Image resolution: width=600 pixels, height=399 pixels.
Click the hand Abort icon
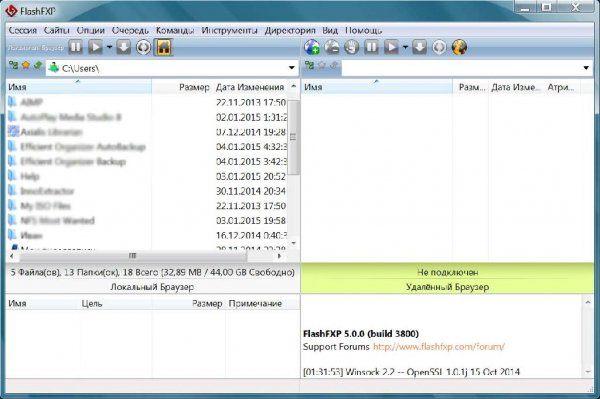pyautogui.click(x=352, y=47)
